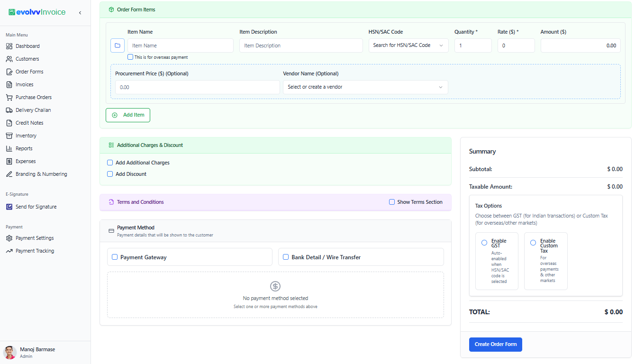Check Bank Detail / Wire Transfer option
The height and width of the screenshot is (364, 635).
pyautogui.click(x=286, y=257)
